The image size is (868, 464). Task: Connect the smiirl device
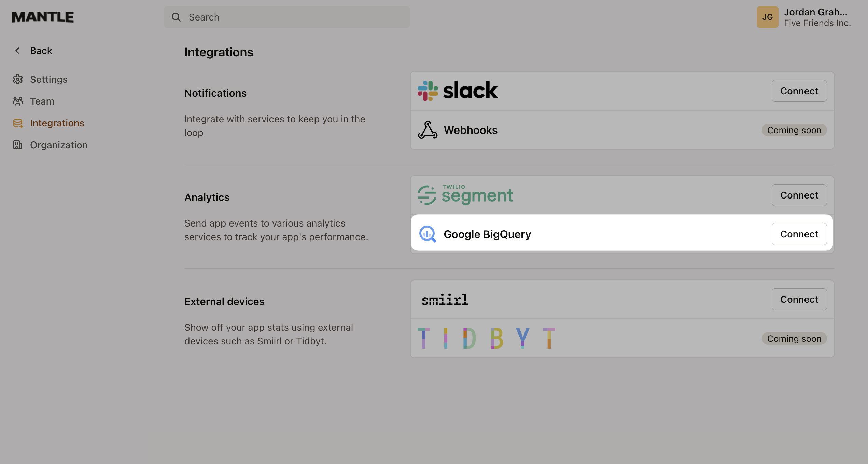click(799, 299)
